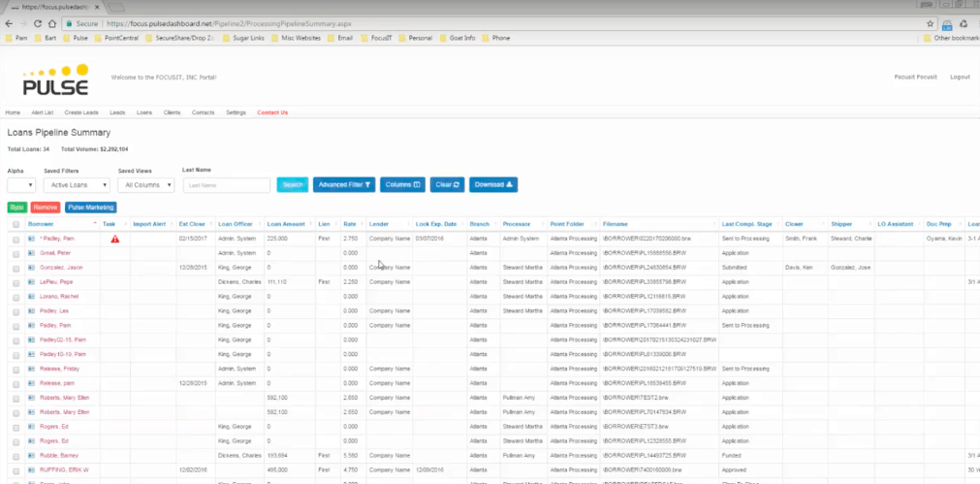Screen dimensions: 980x484
Task: Reload the page with refresh icon
Action: pyautogui.click(x=38, y=23)
